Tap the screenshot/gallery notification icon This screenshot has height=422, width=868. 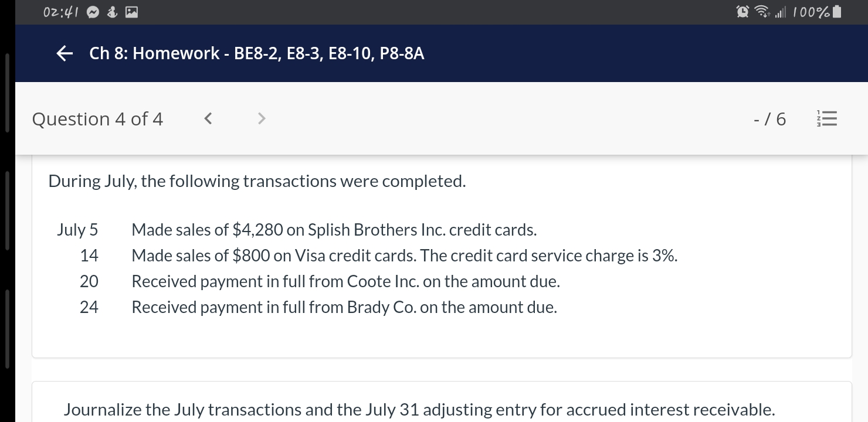pyautogui.click(x=130, y=11)
